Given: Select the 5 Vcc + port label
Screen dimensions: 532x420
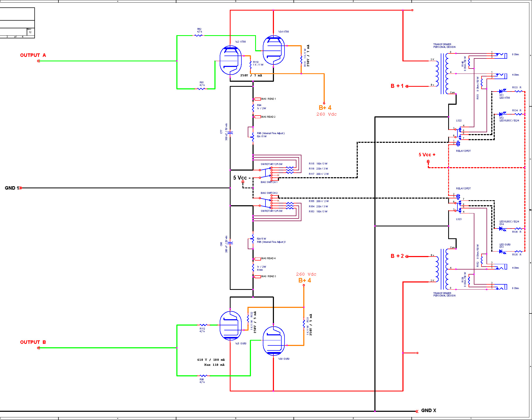Looking at the screenshot, I should pyautogui.click(x=427, y=155).
